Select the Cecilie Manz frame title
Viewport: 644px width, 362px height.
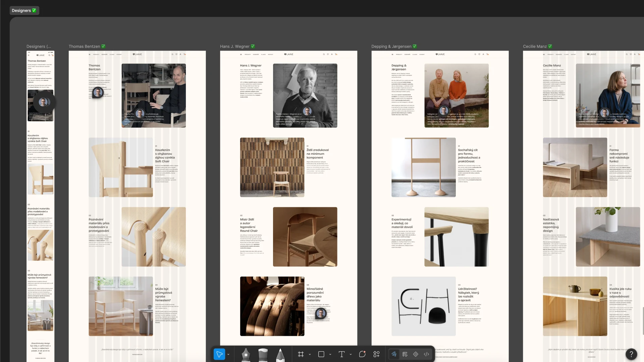pos(537,46)
